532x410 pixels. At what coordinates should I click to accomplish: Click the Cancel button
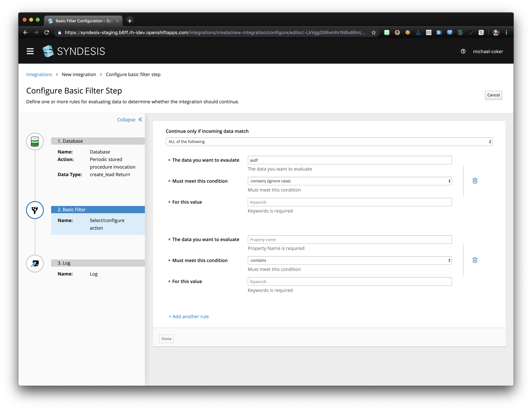[x=493, y=95]
